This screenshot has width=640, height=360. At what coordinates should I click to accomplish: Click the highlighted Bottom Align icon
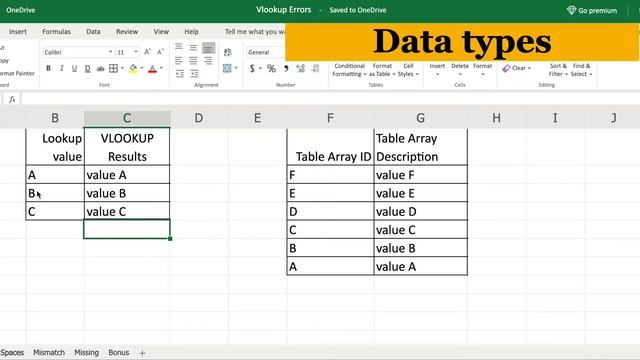pyautogui.click(x=208, y=48)
